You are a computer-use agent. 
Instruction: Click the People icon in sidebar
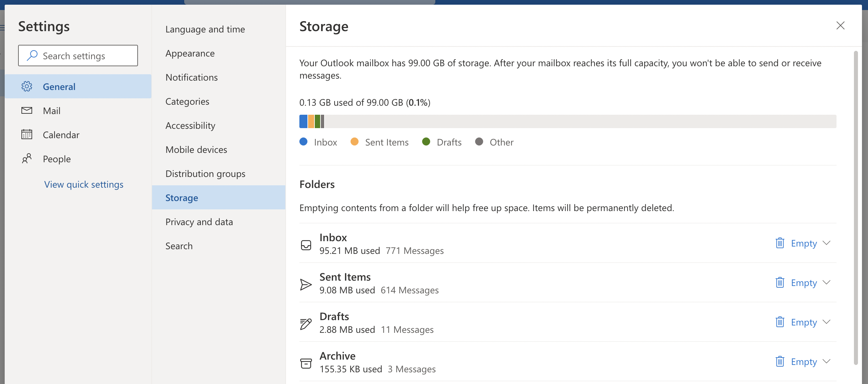pyautogui.click(x=26, y=159)
